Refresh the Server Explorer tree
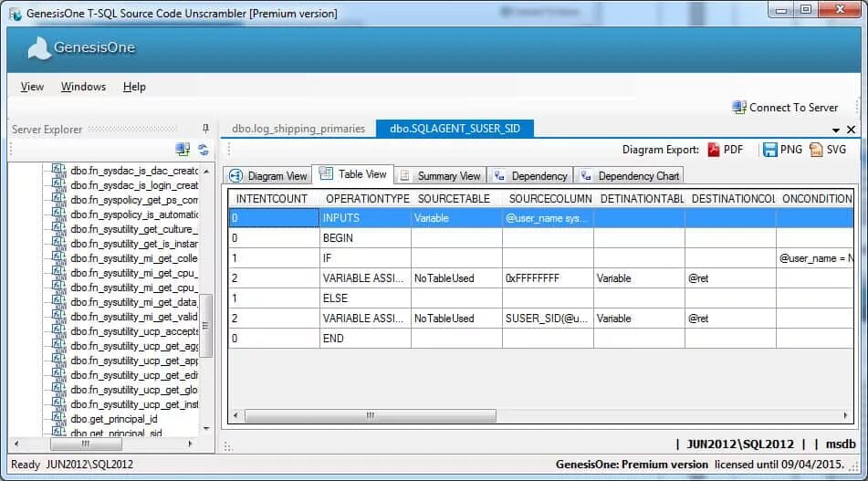The image size is (868, 481). point(204,149)
